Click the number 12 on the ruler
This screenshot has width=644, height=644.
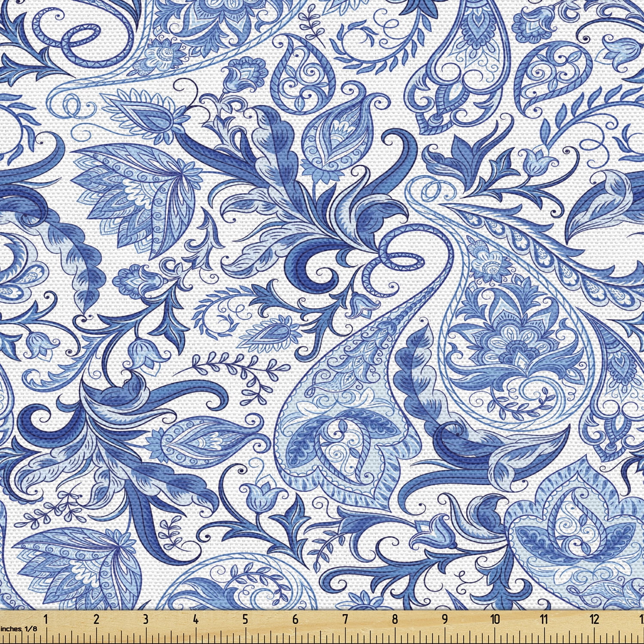[x=595, y=619]
